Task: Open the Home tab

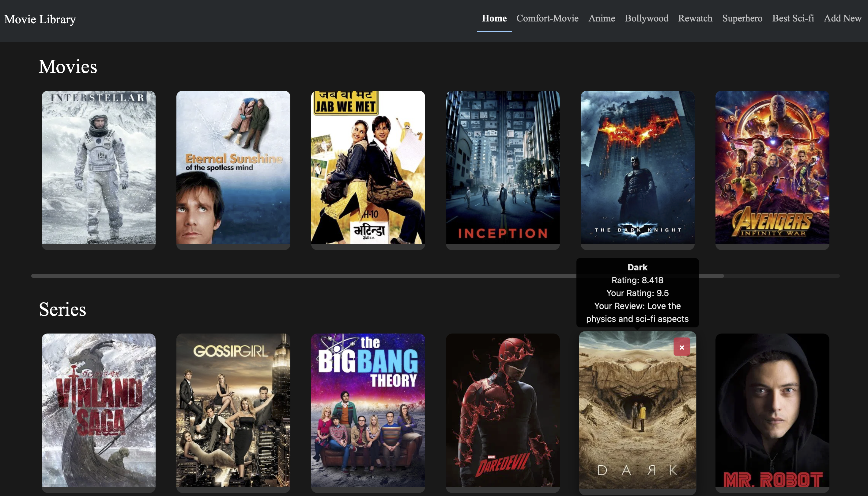Action: (x=494, y=18)
